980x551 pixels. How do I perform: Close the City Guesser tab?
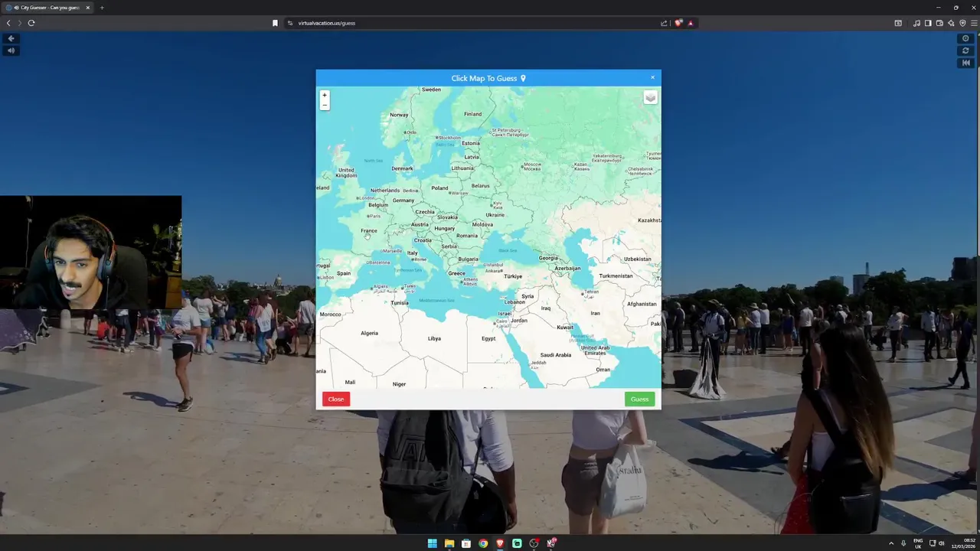(x=87, y=8)
